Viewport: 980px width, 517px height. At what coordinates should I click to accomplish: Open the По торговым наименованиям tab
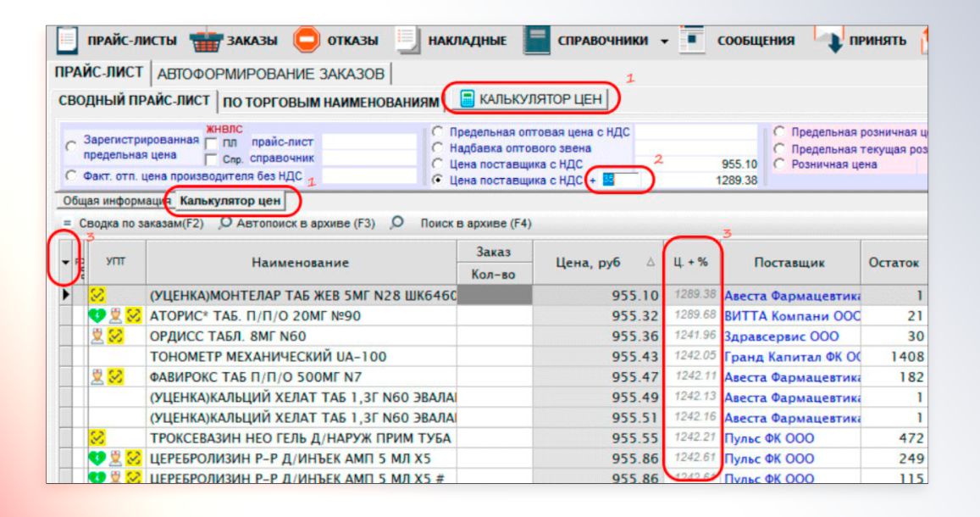pyautogui.click(x=331, y=102)
